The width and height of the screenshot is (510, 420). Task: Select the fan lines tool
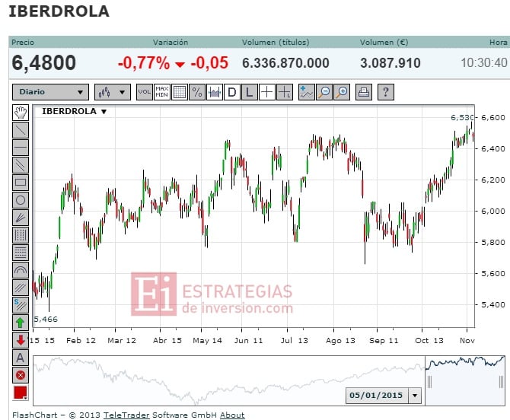tap(21, 218)
